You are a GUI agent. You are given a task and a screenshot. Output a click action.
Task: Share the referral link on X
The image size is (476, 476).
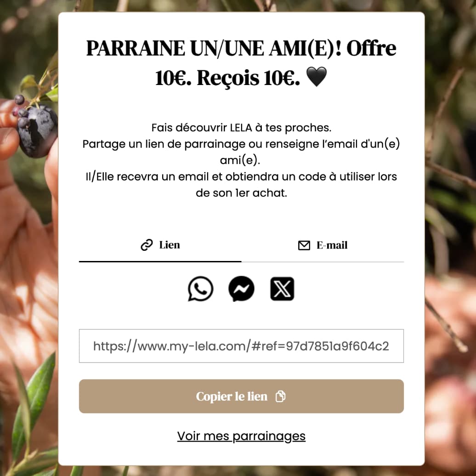tap(282, 289)
